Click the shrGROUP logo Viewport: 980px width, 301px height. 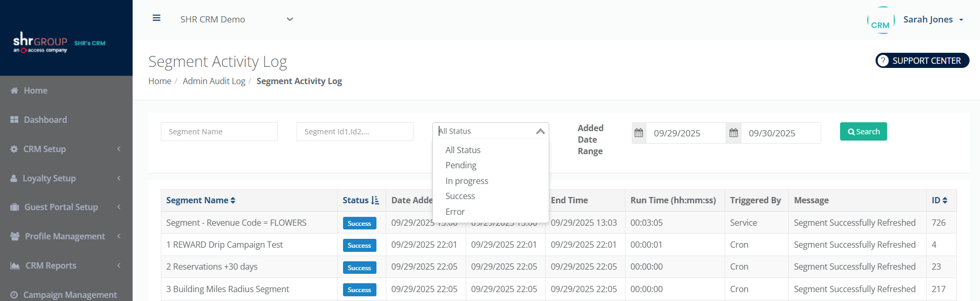coord(40,42)
